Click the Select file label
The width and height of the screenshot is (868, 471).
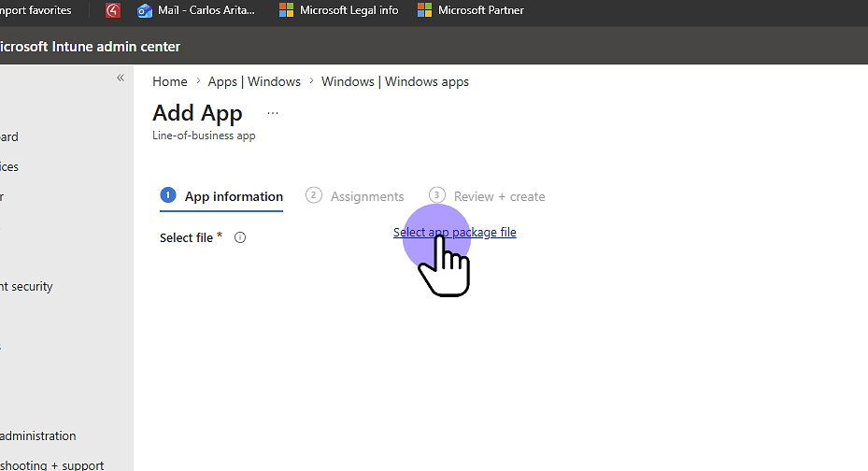click(186, 237)
